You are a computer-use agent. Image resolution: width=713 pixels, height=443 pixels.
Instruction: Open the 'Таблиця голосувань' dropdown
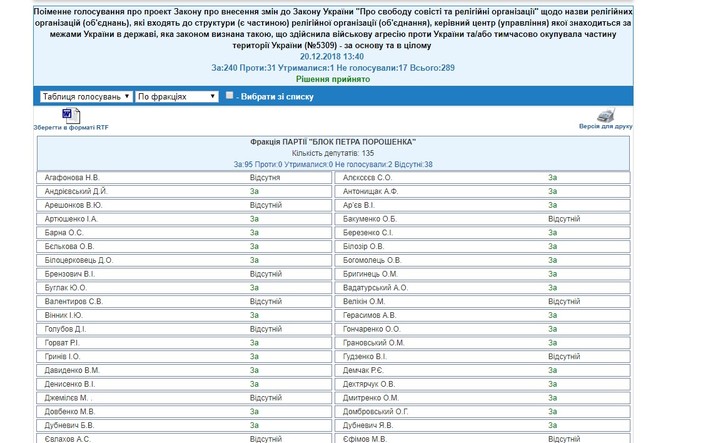[85, 97]
